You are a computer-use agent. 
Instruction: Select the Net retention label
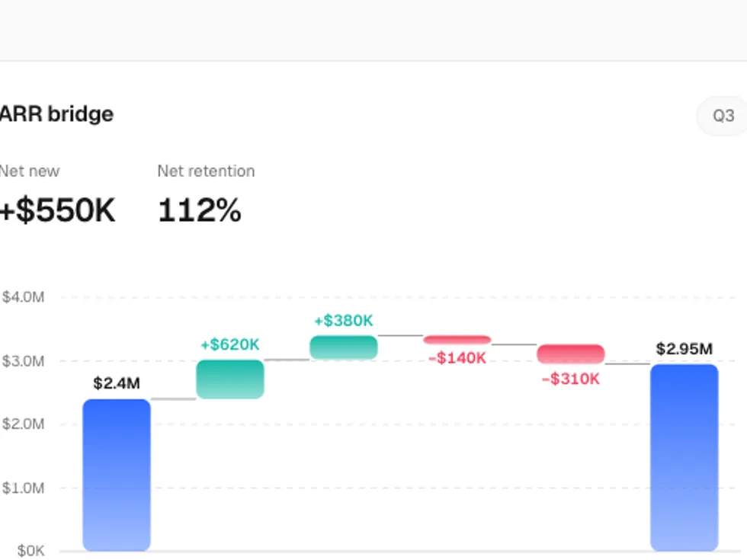(206, 171)
